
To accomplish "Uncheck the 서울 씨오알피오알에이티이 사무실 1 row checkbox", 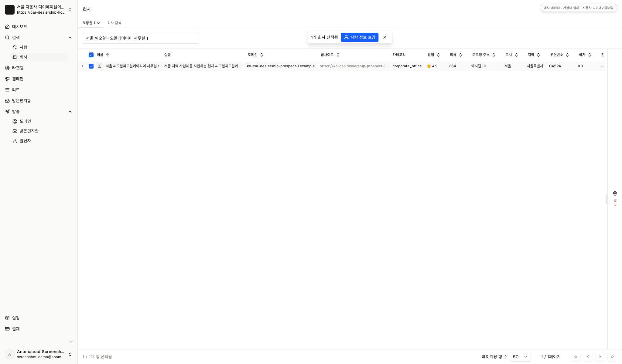I will [91, 66].
